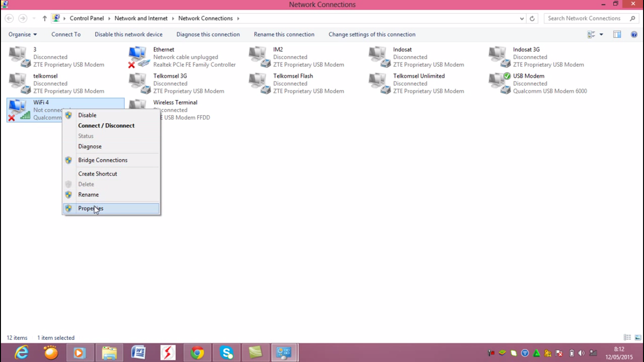644x362 pixels.
Task: Click Rename this connection
Action: pos(284,34)
